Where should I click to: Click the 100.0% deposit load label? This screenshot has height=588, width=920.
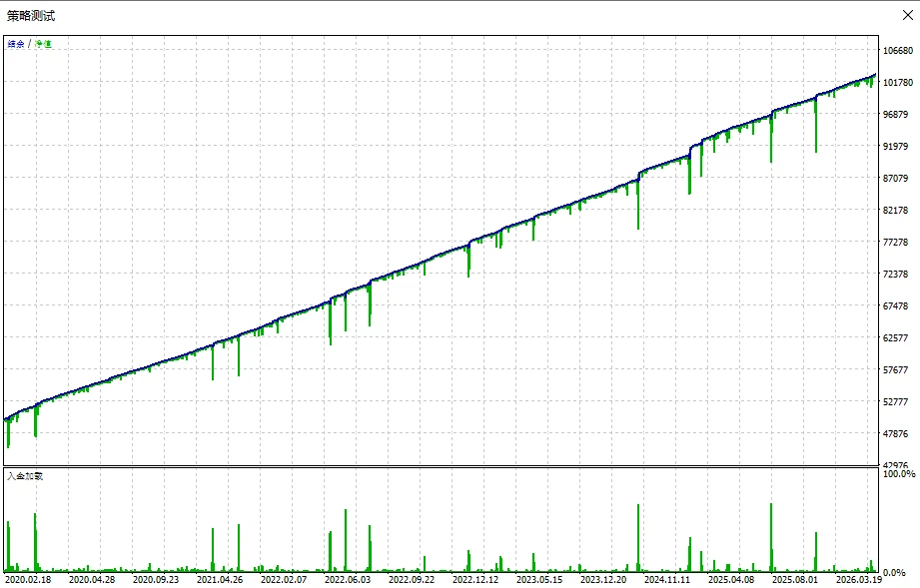899,473
